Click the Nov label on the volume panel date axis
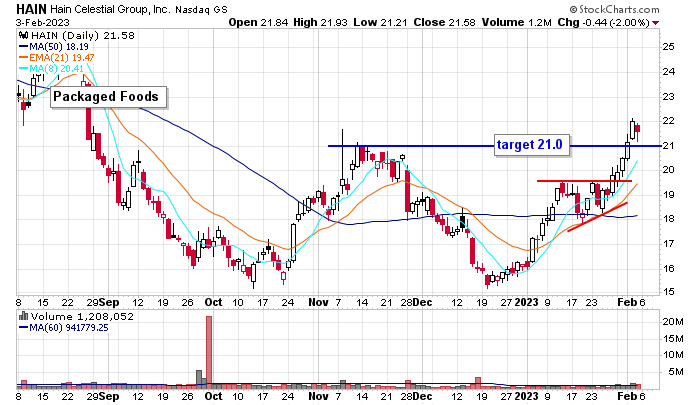Image resolution: width=700 pixels, height=405 pixels. [x=318, y=396]
